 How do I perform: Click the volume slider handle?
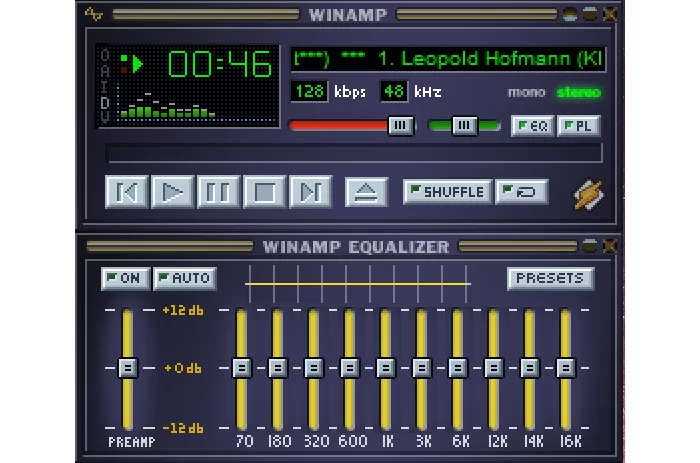tap(400, 125)
